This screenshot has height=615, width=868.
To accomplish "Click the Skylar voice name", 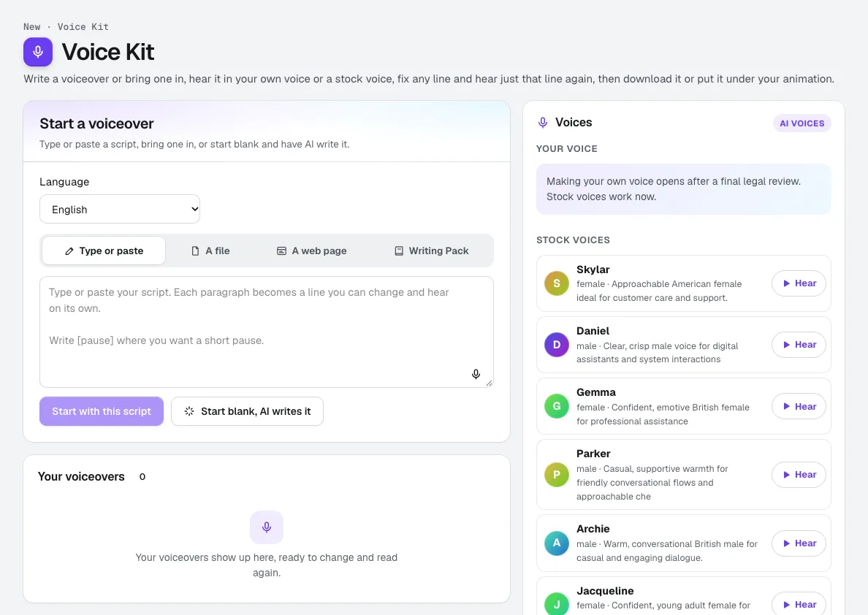I will click(593, 270).
